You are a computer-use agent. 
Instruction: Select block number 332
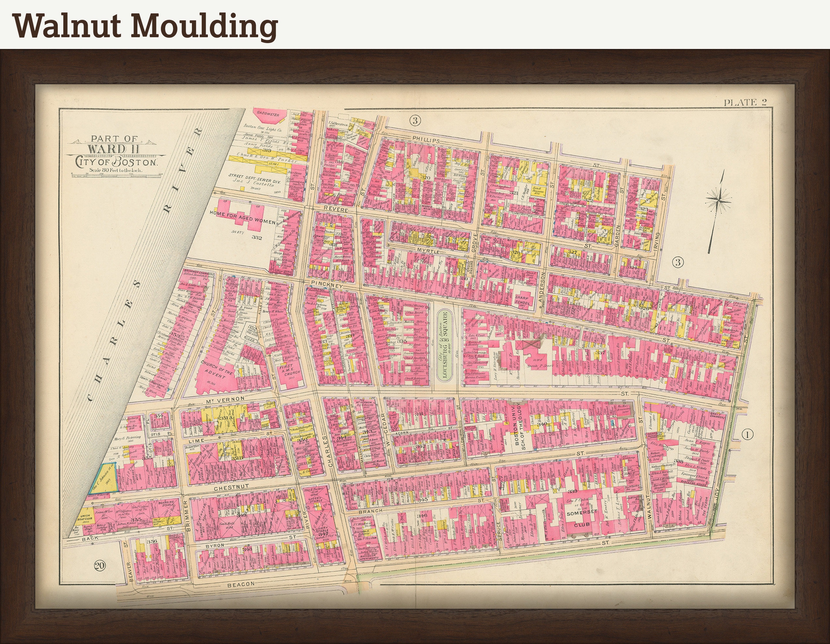pyautogui.click(x=257, y=238)
